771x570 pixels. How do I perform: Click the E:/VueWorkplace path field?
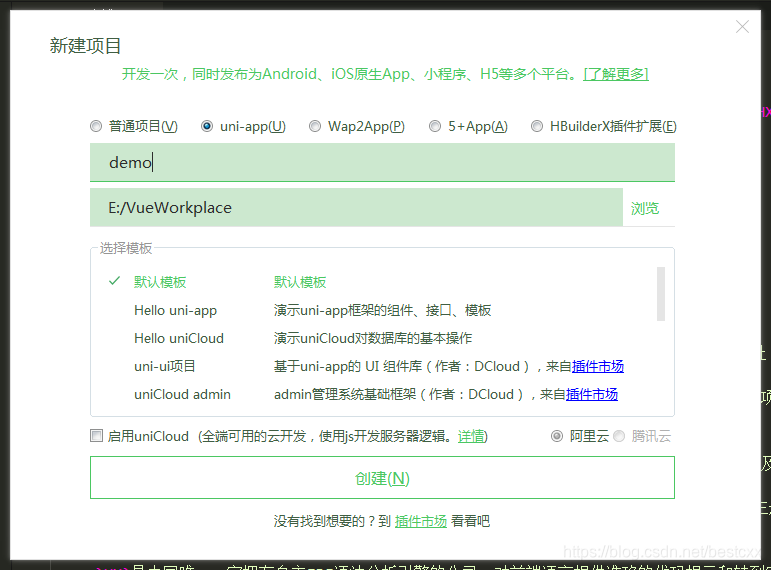coord(356,208)
